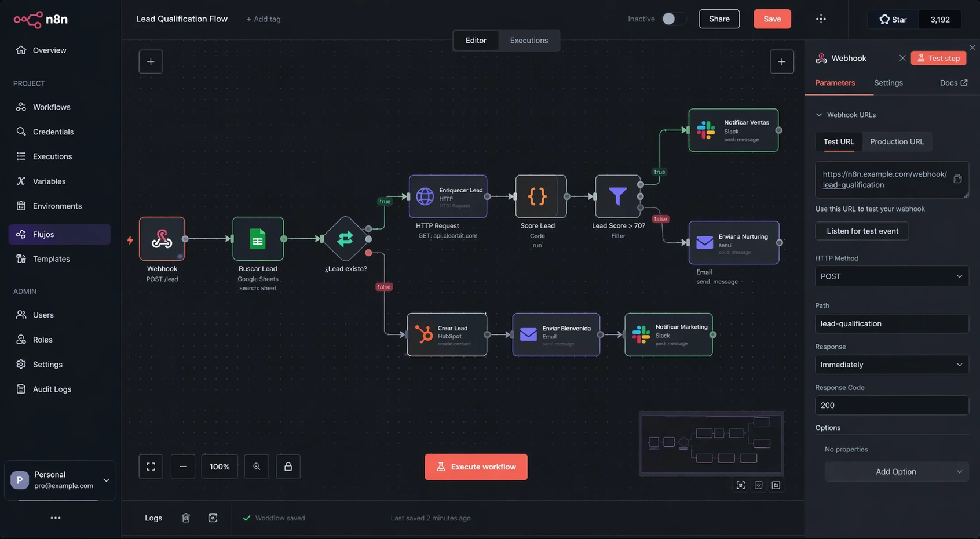
Task: Open the Enriquecer Lead HTTP node
Action: pos(448,196)
